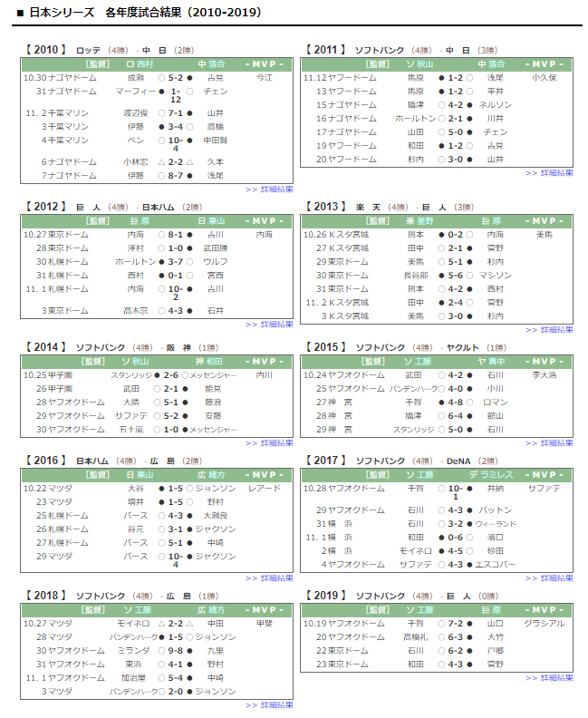This screenshot has height=718, width=588.
Task: Click 10.25甲子園 in the 2014 table
Action: point(48,375)
